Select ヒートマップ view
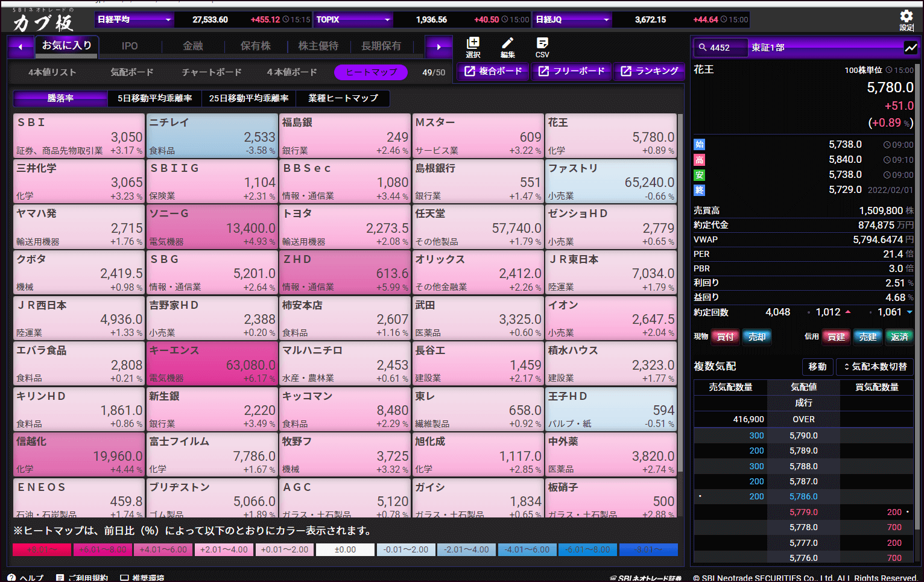The image size is (924, 582). coord(371,72)
